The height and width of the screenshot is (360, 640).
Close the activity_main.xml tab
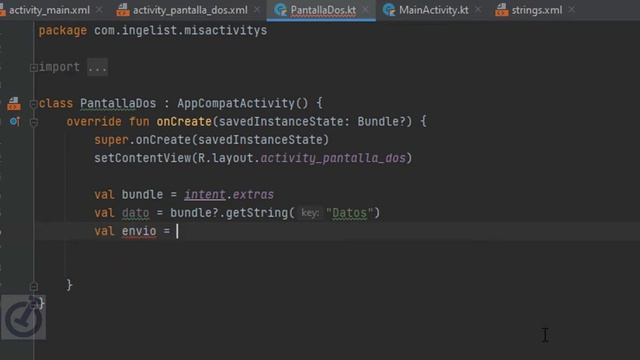point(99,10)
